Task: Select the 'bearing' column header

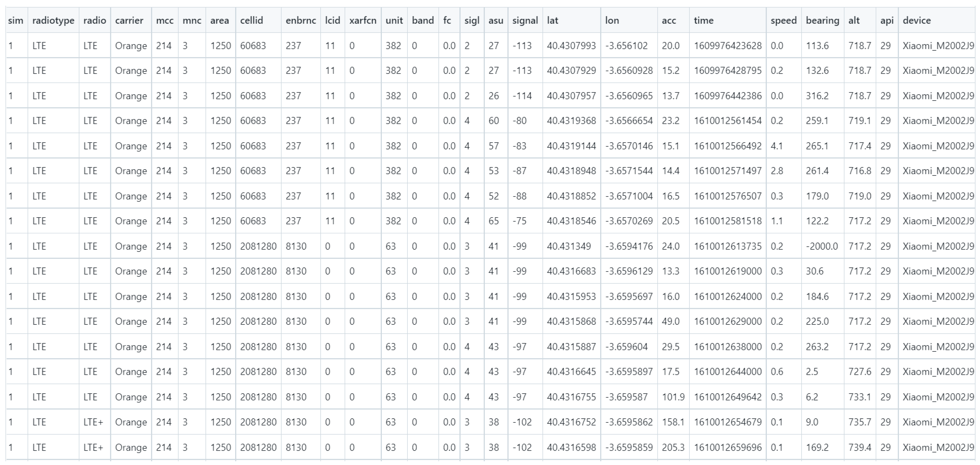Action: point(822,20)
